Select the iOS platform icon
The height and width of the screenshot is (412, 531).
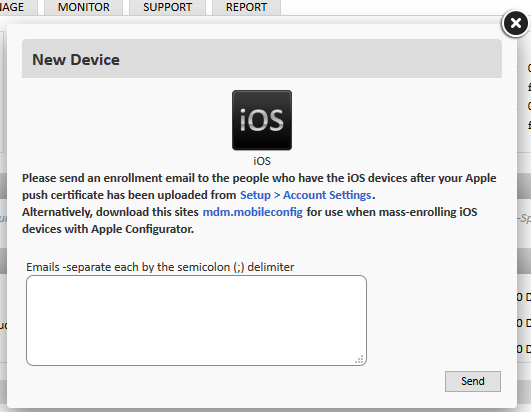tap(262, 120)
